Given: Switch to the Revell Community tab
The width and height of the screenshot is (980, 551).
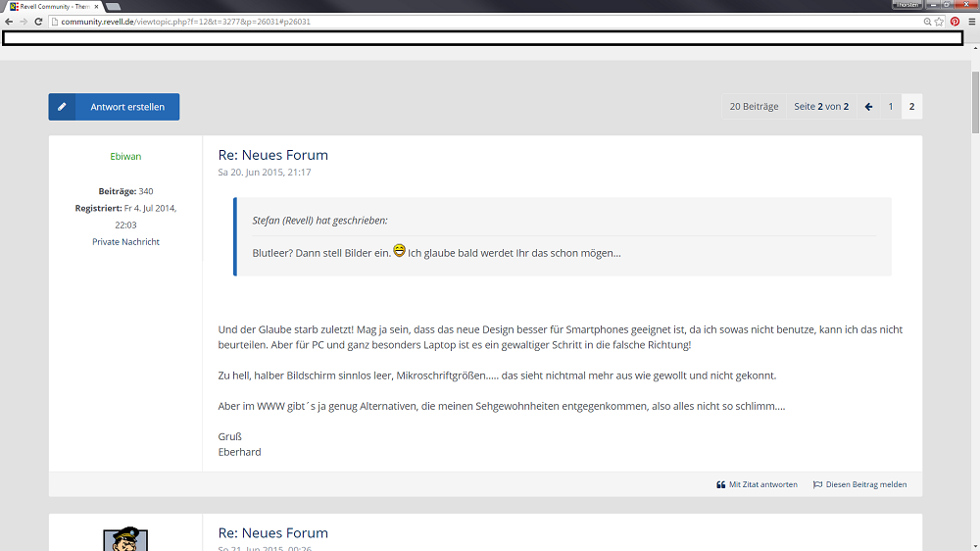Looking at the screenshot, I should 54,6.
